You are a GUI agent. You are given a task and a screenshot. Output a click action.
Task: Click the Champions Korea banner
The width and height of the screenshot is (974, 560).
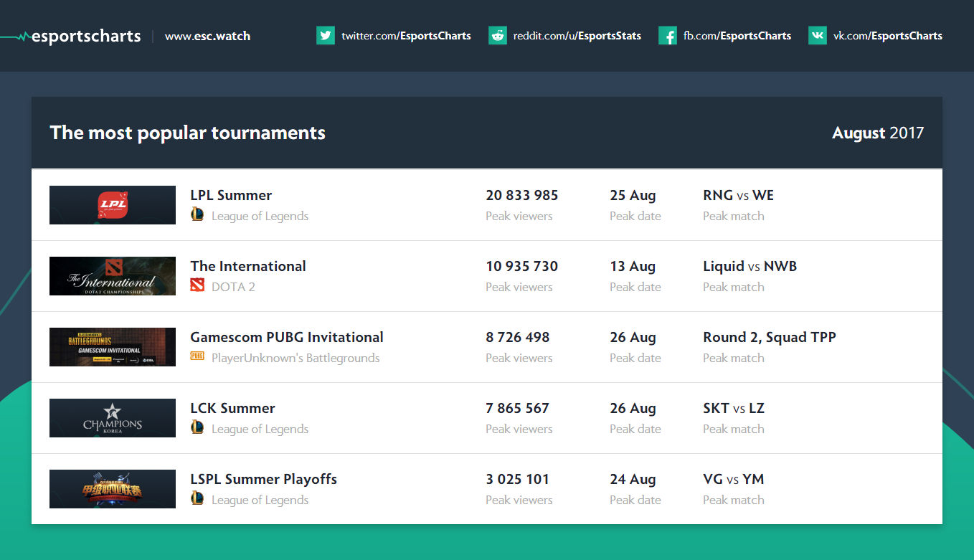113,418
